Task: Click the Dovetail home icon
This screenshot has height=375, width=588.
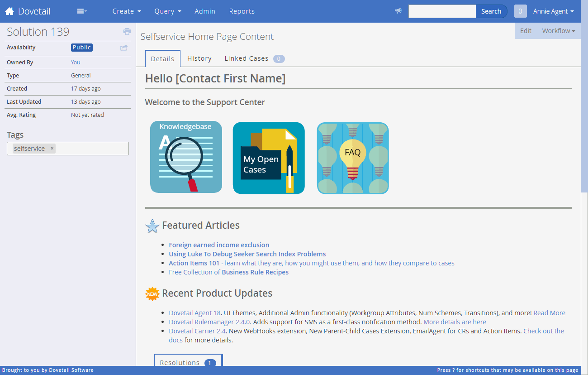Action: (9, 11)
